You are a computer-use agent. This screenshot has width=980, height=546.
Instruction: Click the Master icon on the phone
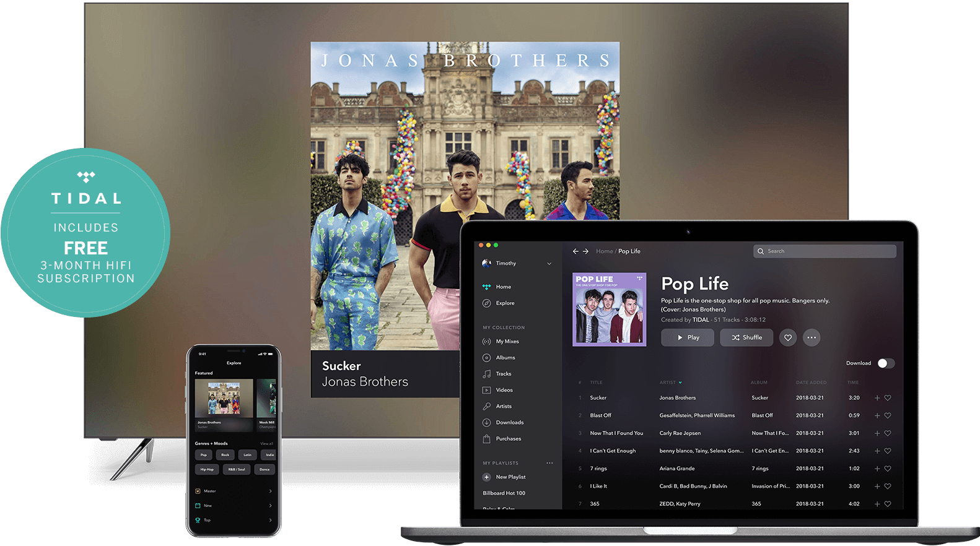pyautogui.click(x=198, y=491)
